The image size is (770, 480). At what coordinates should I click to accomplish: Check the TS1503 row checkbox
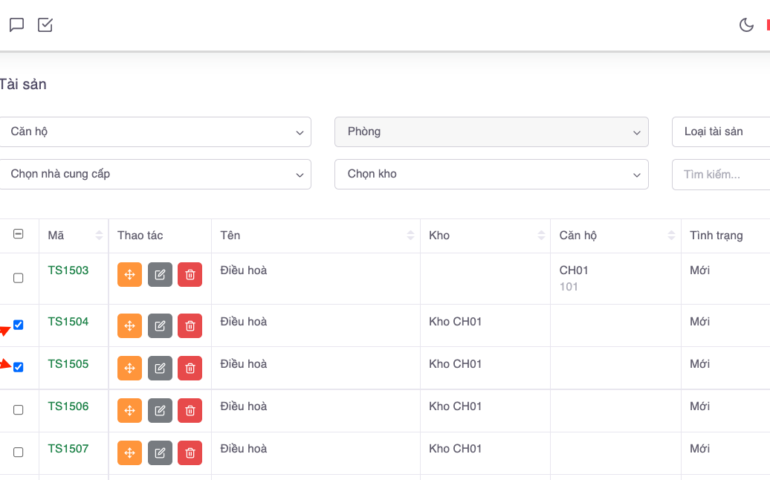tap(18, 278)
